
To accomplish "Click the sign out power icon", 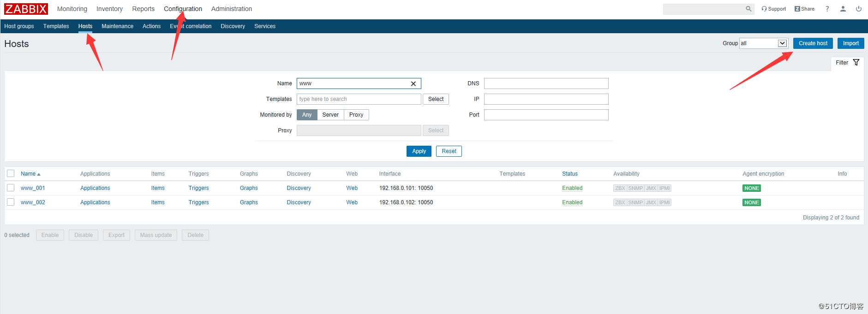I will tap(859, 9).
